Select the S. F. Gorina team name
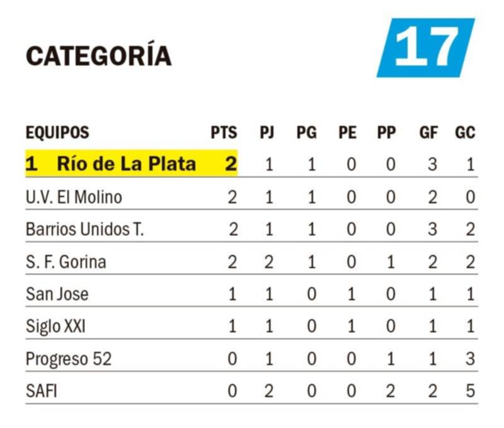 click(x=66, y=262)
